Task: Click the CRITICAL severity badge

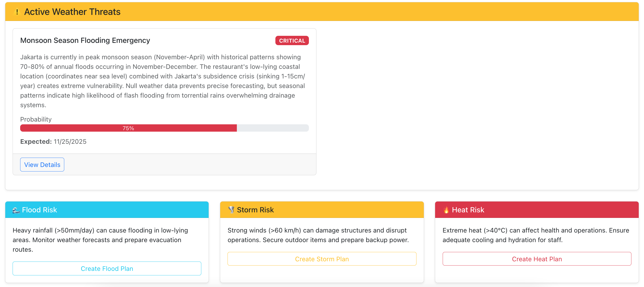Action: click(x=292, y=40)
